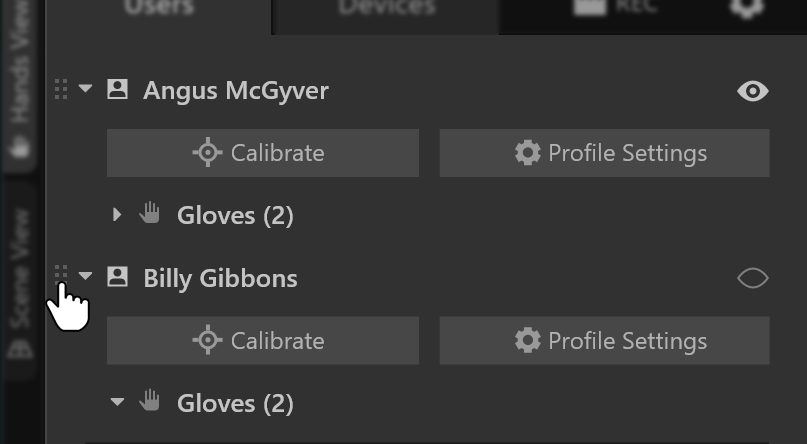The height and width of the screenshot is (444, 807).
Task: Collapse the Billy Gibbons user section
Action: pos(86,277)
